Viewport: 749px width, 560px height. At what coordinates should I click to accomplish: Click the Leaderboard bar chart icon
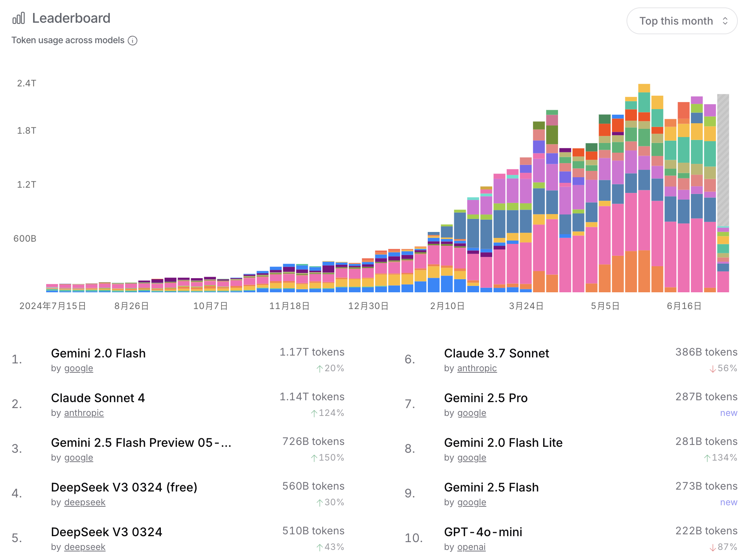point(19,18)
